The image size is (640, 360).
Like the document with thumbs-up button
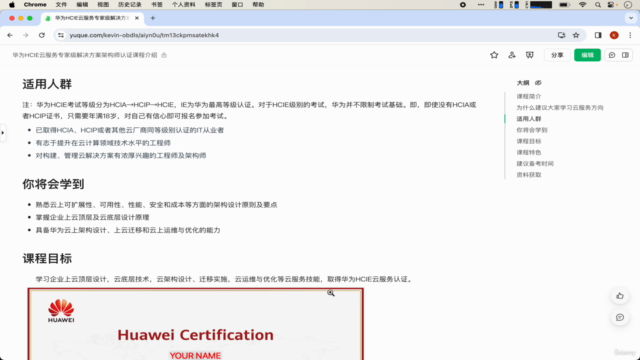tap(620, 296)
